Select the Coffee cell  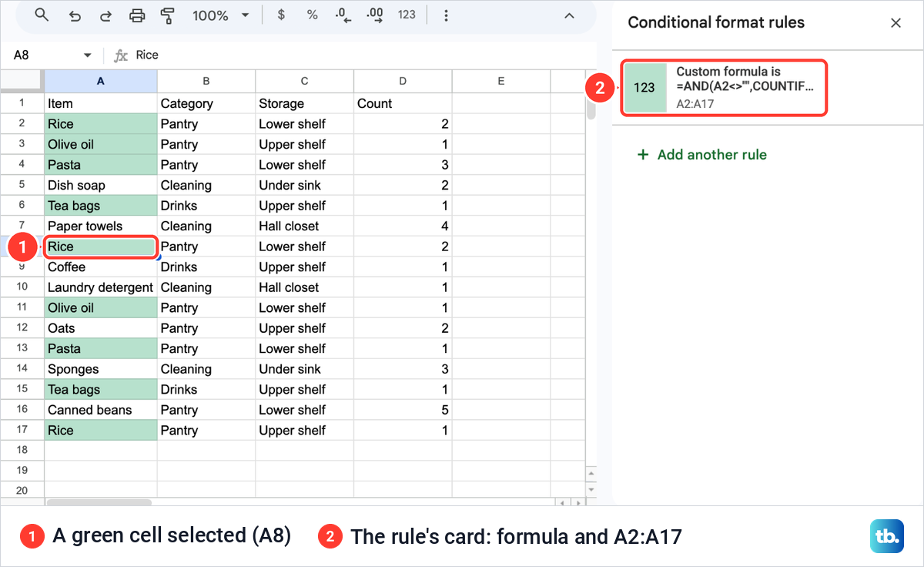(101, 267)
